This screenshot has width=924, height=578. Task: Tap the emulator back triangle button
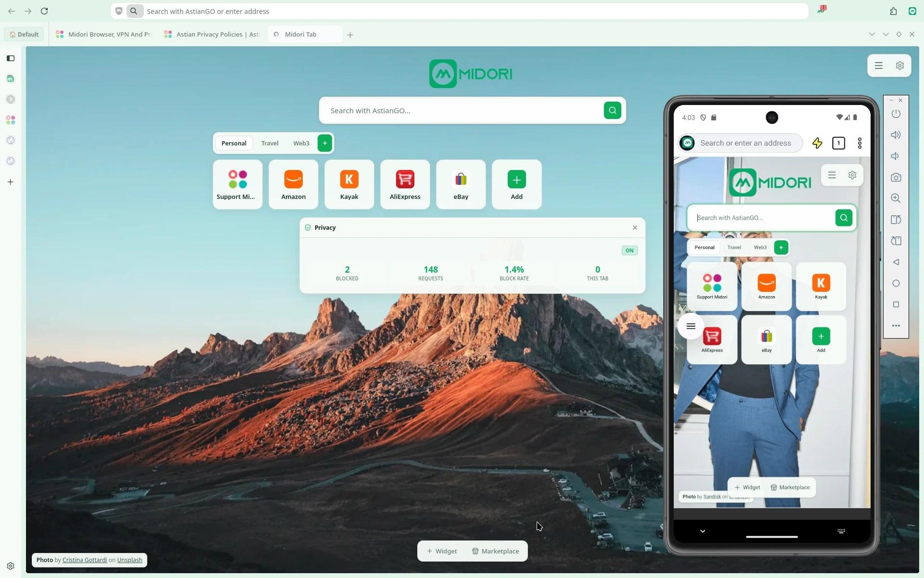(896, 262)
